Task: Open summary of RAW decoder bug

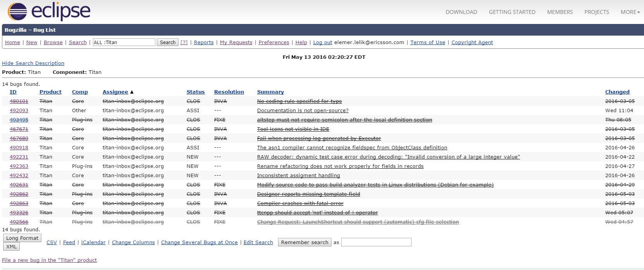Action: tap(388, 157)
